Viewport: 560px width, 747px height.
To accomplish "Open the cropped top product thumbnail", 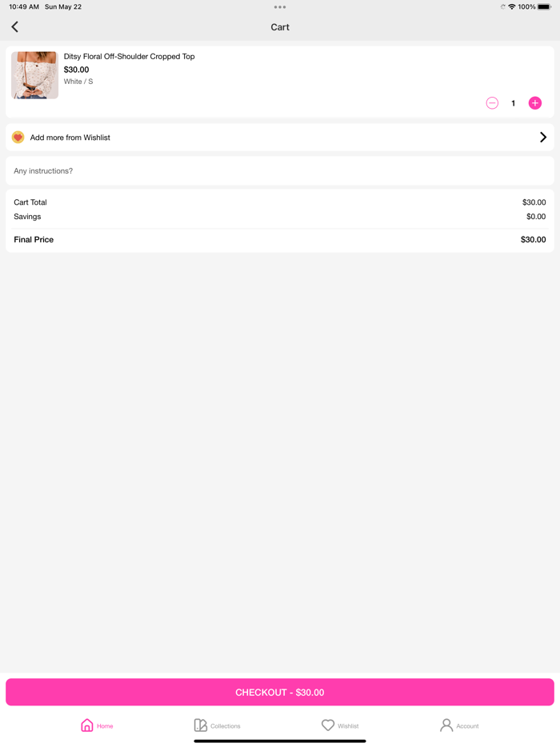I will [x=34, y=75].
